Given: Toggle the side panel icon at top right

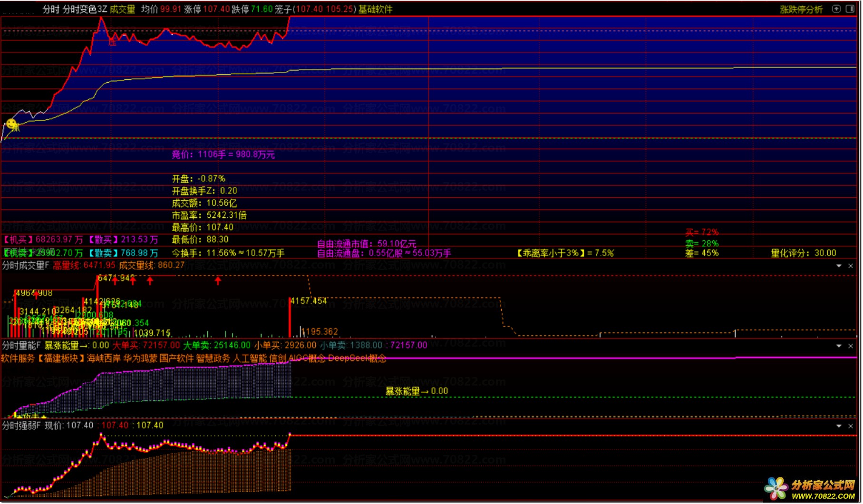Looking at the screenshot, I should tap(850, 9).
